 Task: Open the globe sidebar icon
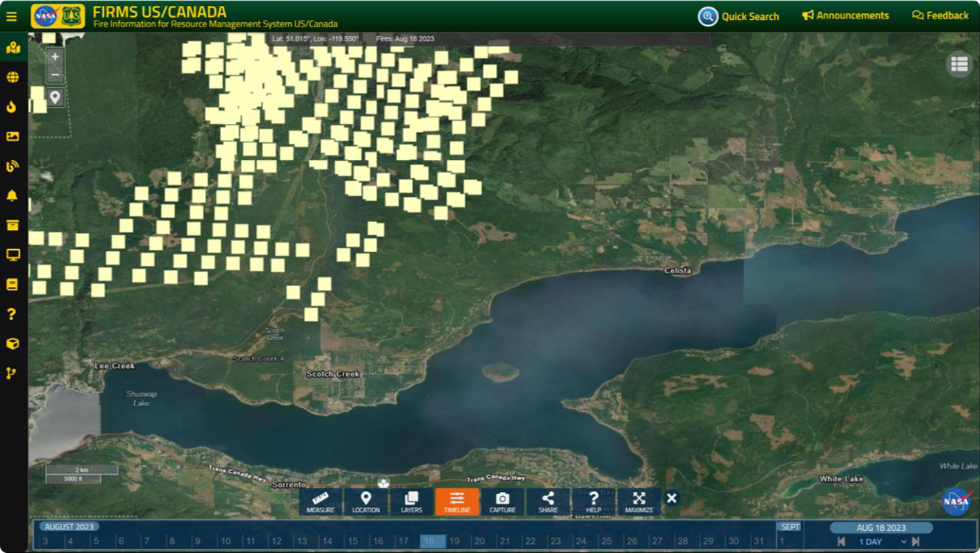(x=13, y=77)
